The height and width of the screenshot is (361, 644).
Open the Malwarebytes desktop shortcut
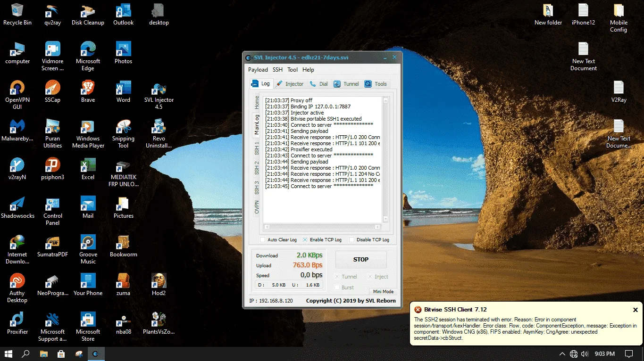click(x=17, y=130)
